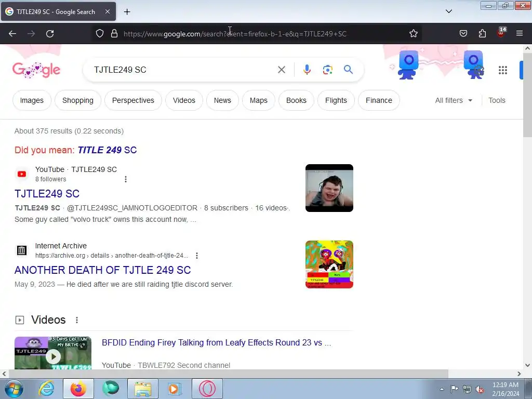View site security padlock info
This screenshot has height=399, width=532.
114,34
